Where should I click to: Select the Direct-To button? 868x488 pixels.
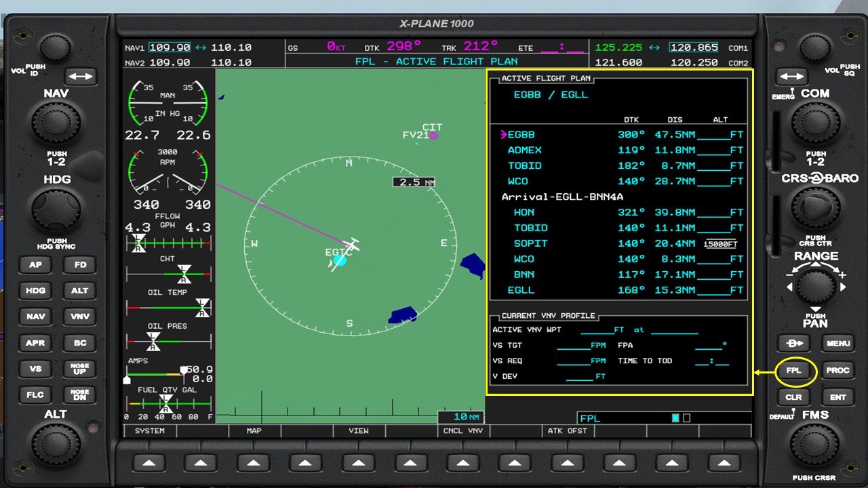point(793,343)
